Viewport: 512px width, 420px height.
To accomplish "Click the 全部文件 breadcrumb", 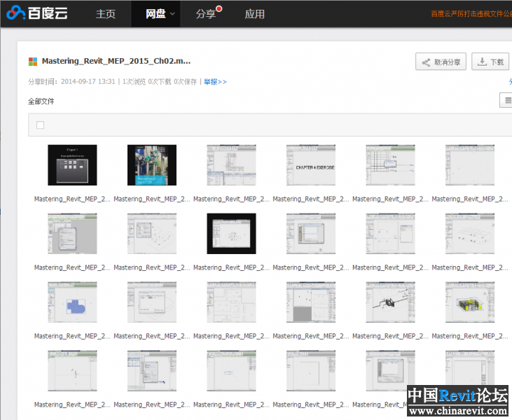I will click(41, 101).
